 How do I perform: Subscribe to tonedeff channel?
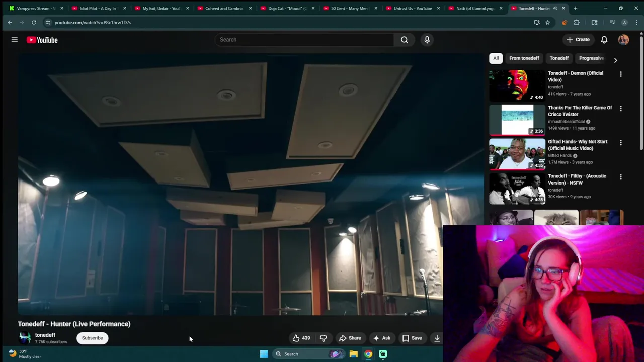tap(92, 338)
